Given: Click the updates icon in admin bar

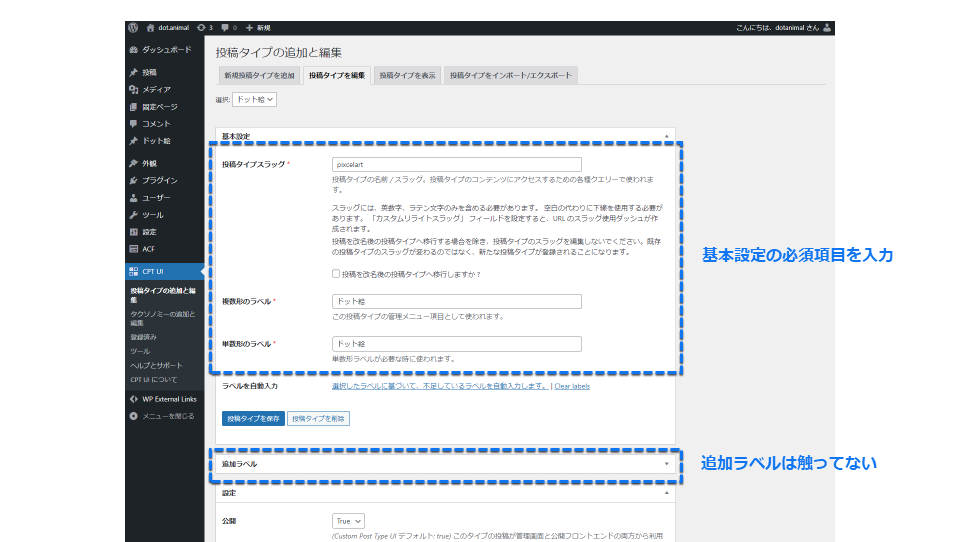Looking at the screenshot, I should coord(203,27).
